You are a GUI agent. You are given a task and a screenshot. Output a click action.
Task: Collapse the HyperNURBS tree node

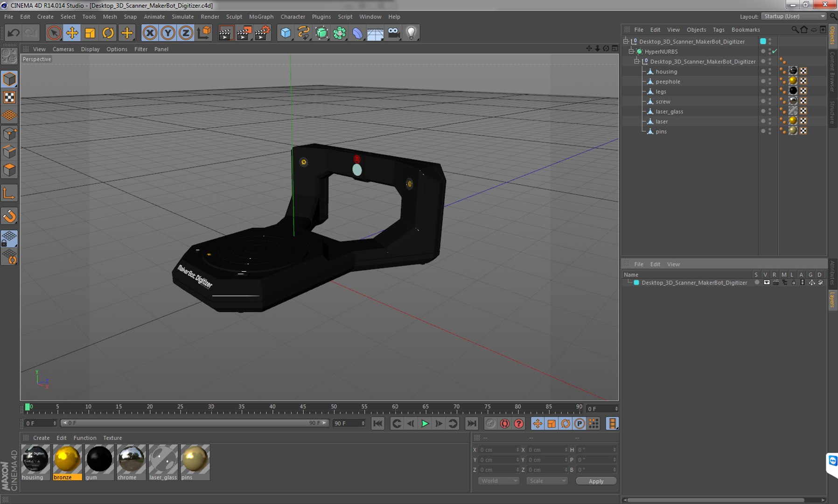631,51
